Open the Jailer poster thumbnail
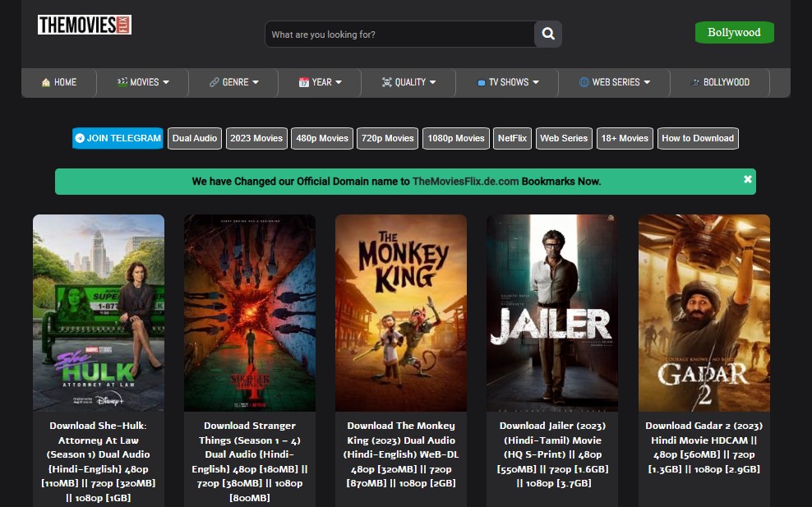The image size is (812, 507). (552, 313)
